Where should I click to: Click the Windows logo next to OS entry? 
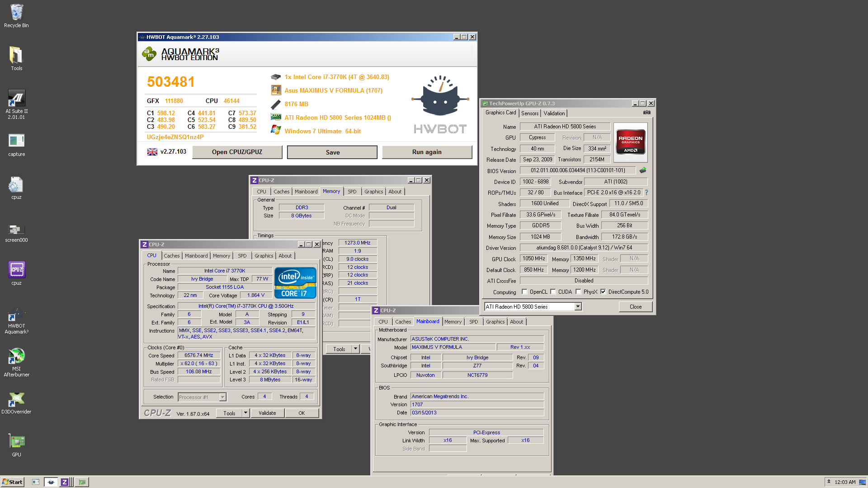276,131
